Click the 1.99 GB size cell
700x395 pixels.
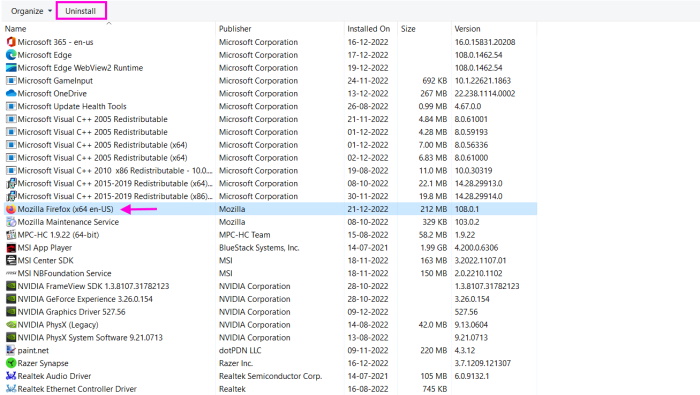(433, 248)
